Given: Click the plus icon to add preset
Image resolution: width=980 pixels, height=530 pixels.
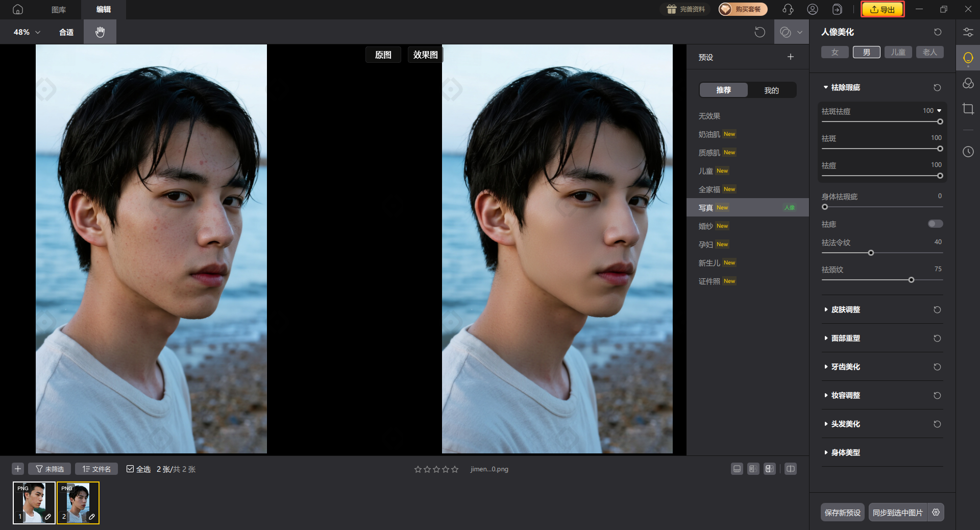Looking at the screenshot, I should pos(790,57).
